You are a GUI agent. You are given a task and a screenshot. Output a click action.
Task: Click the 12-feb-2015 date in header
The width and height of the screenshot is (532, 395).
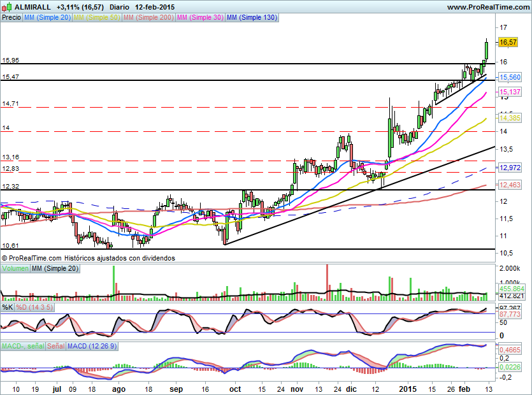click(x=155, y=7)
